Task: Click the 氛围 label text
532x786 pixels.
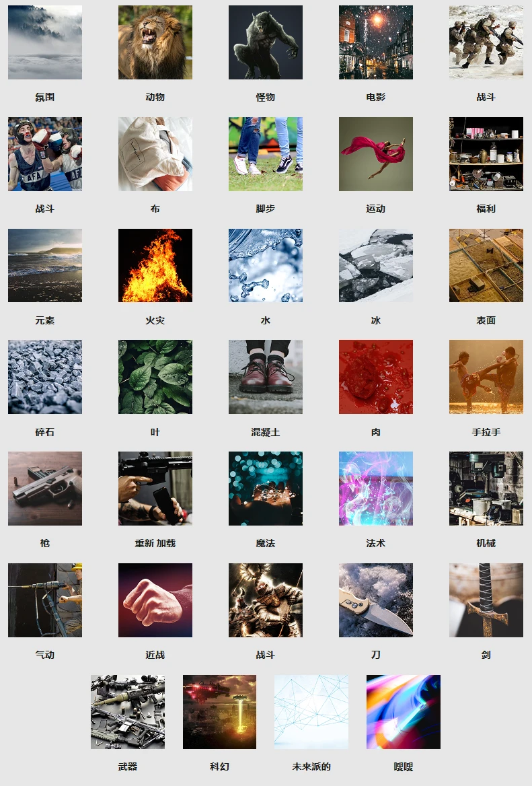Action: 45,98
